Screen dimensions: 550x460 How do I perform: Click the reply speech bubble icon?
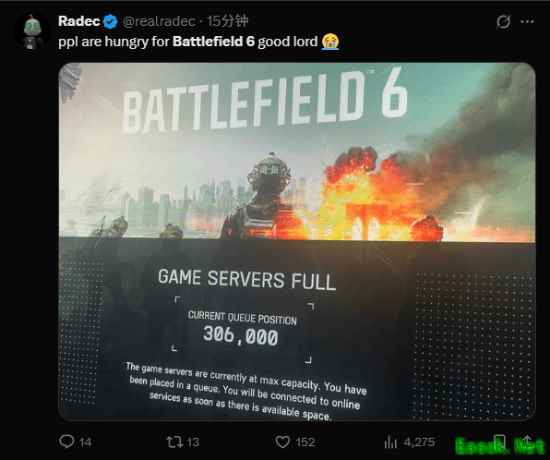[66, 441]
